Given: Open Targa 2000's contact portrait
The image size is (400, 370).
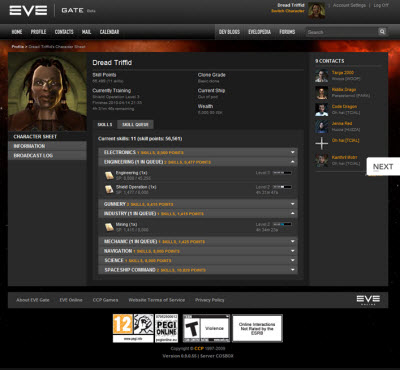Looking at the screenshot, I should 322,76.
